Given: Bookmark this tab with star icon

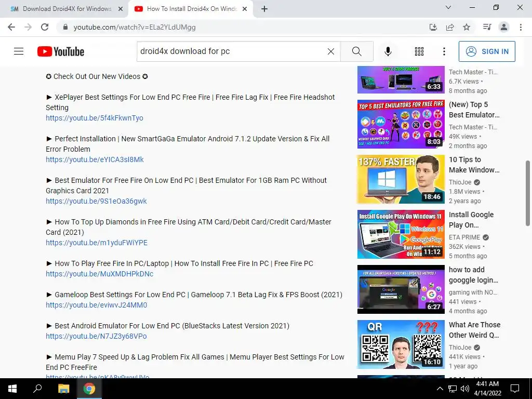Looking at the screenshot, I should pyautogui.click(x=467, y=27).
